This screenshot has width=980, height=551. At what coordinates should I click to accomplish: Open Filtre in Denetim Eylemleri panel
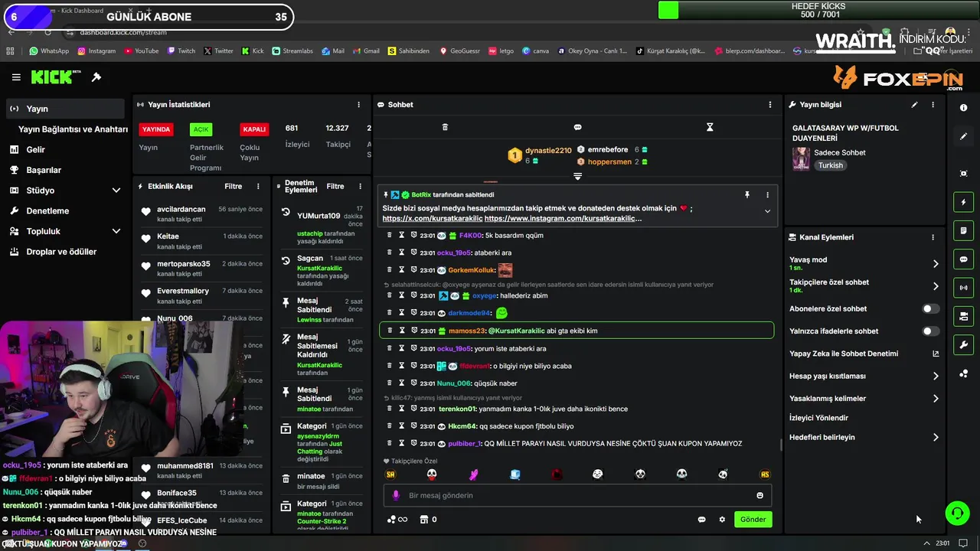(335, 187)
